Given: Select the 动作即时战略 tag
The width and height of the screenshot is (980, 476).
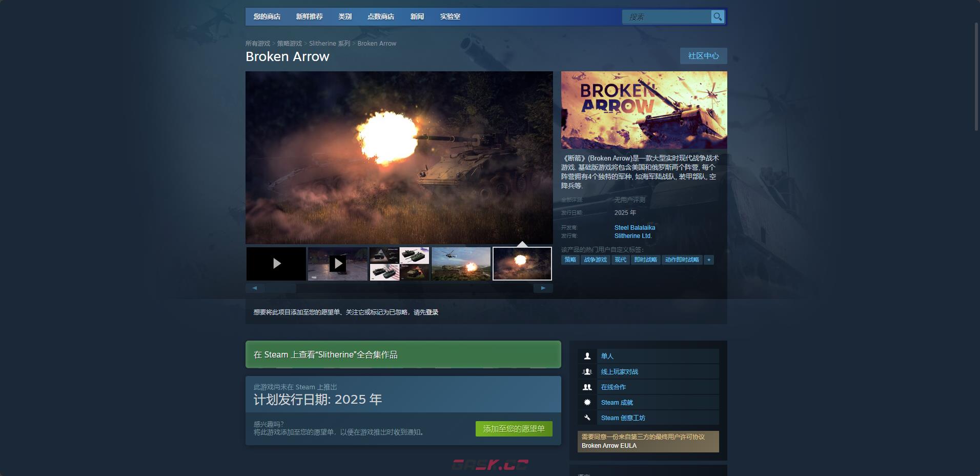Looking at the screenshot, I should click(x=682, y=260).
